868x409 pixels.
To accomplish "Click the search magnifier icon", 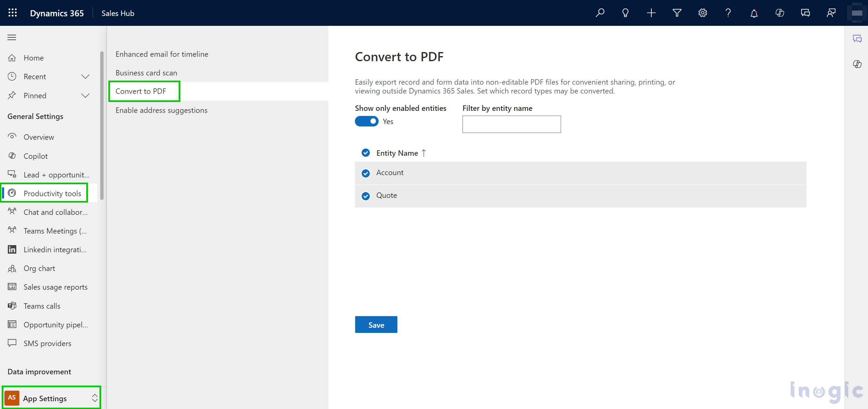I will (600, 13).
